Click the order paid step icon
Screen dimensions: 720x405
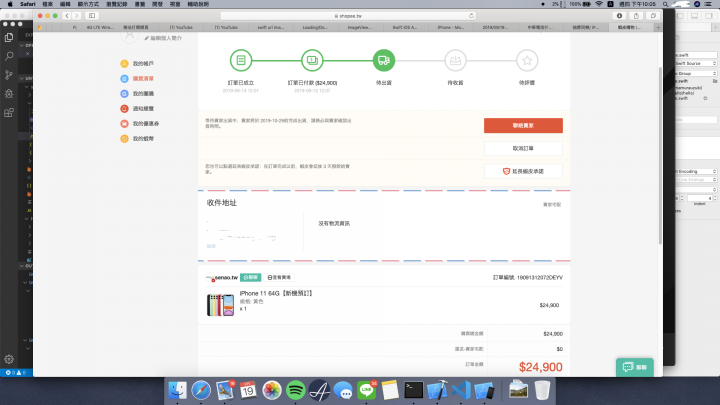click(312, 60)
